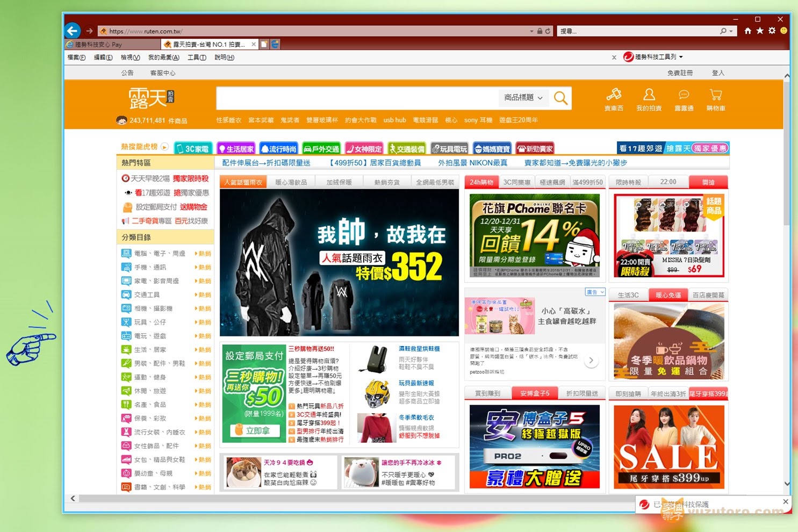Click the 女包、精品與女鞋 shoe icon

(x=126, y=459)
